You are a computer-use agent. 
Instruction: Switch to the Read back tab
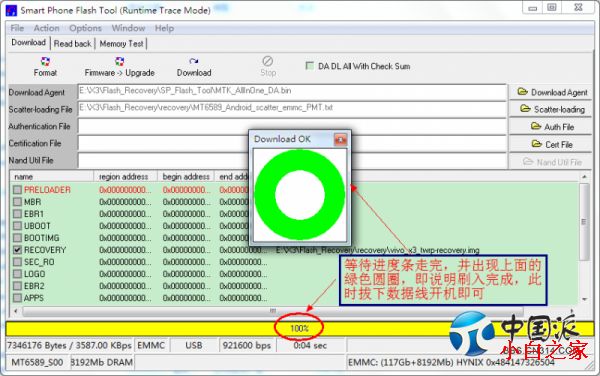[x=72, y=44]
